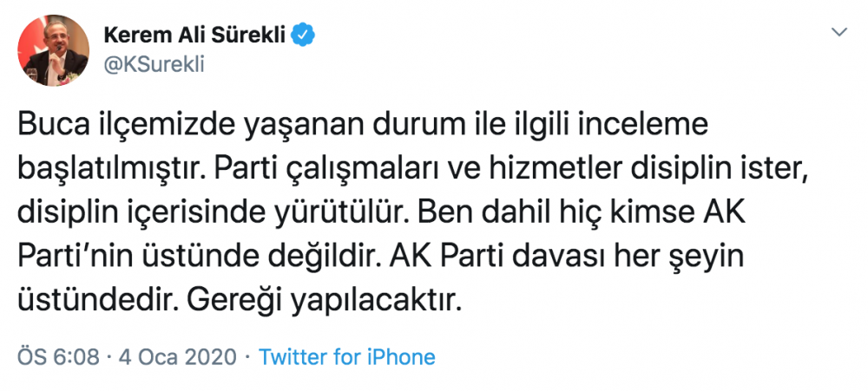Click the word "üstündedir"

click(95, 301)
